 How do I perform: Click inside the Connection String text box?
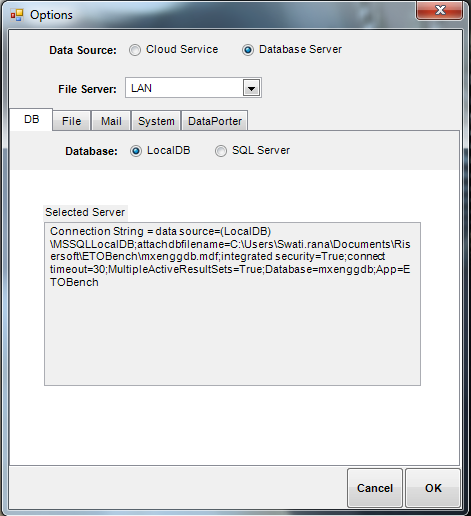click(x=232, y=304)
